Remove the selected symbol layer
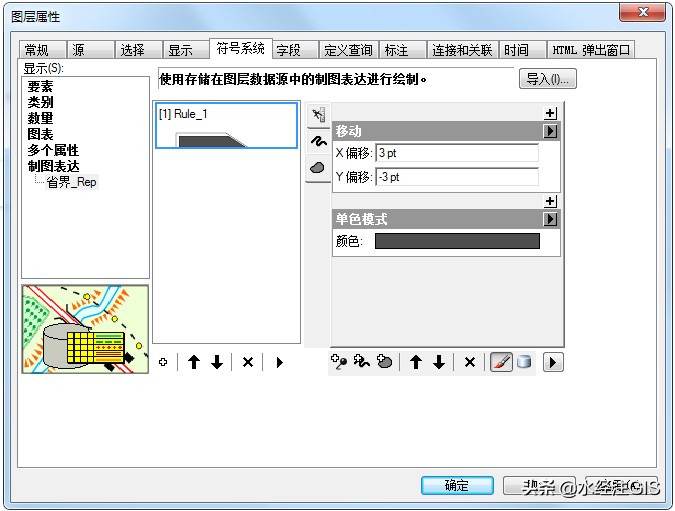Screen dimensions: 675x511 470,362
